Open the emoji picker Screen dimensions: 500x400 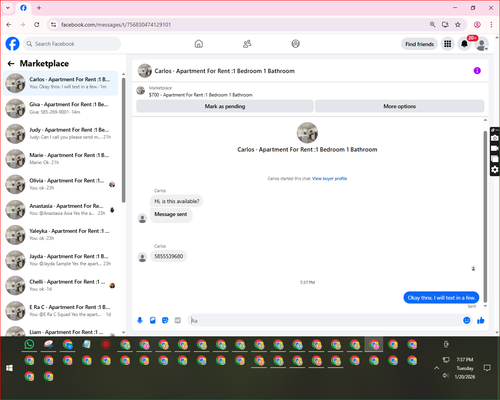[x=467, y=320]
